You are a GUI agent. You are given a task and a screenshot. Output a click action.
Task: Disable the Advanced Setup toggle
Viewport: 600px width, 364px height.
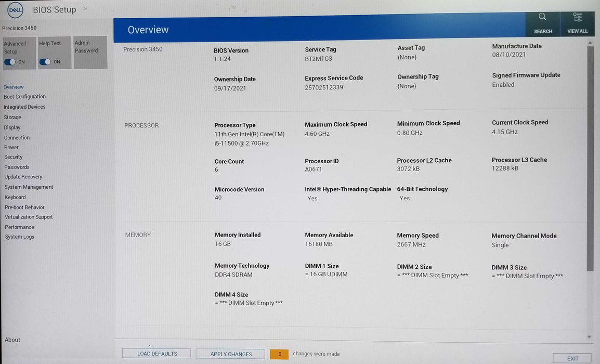10,61
